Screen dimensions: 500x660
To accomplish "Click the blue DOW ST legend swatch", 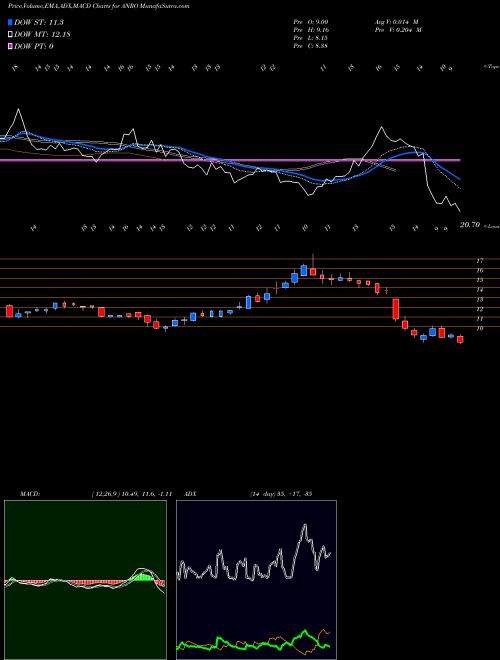I will [11, 22].
